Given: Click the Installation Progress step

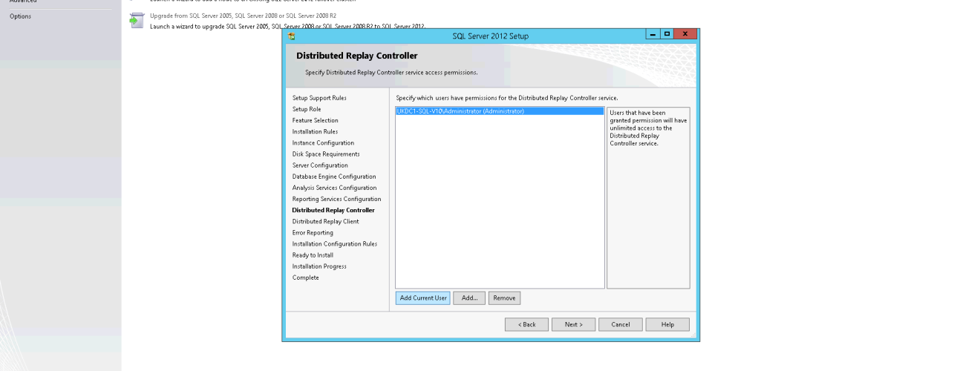Looking at the screenshot, I should (319, 266).
